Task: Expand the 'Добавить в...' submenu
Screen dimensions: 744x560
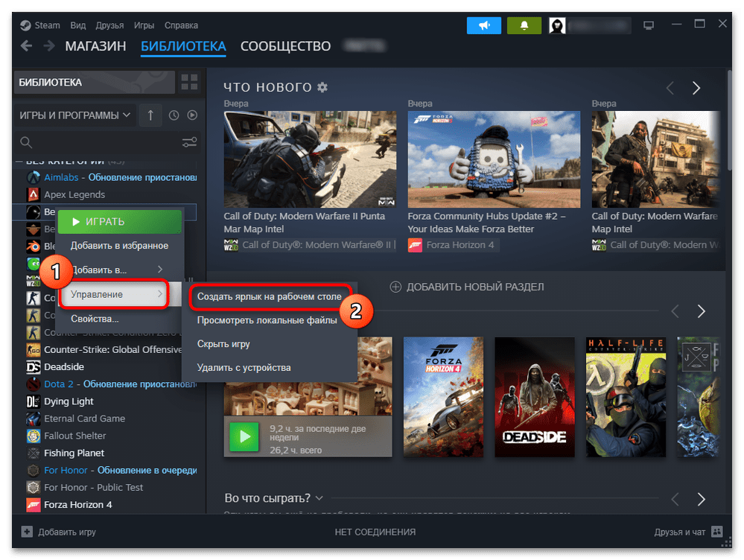Action: [119, 270]
